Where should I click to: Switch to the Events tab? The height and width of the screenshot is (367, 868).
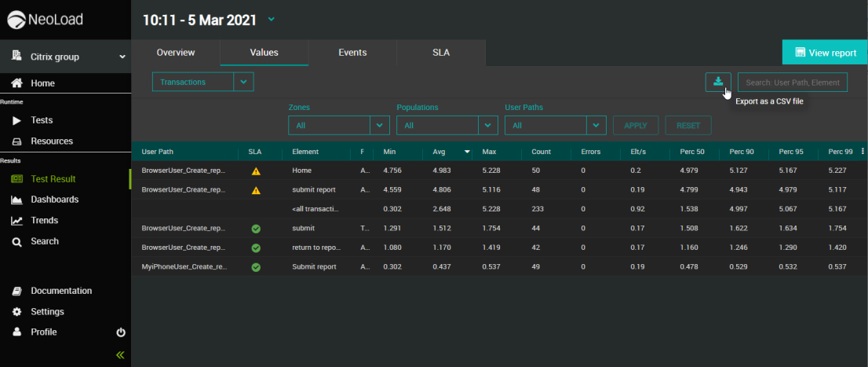coord(352,53)
